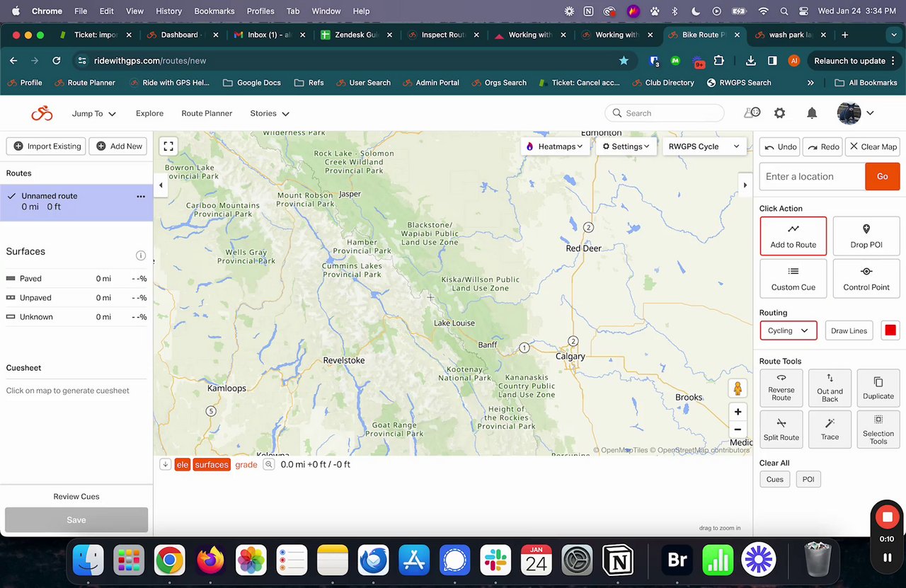Show more bookmarks chevron
This screenshot has height=588, width=906.
click(x=810, y=83)
